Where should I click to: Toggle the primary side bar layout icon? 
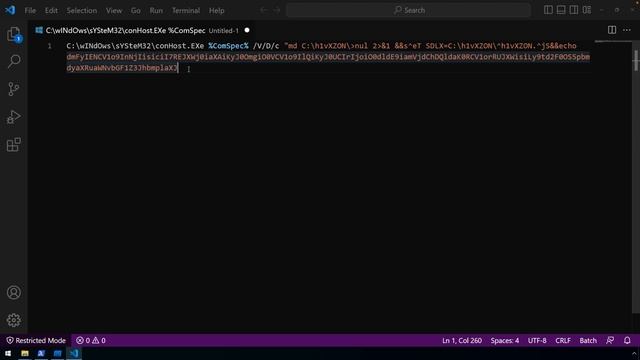tap(548, 10)
